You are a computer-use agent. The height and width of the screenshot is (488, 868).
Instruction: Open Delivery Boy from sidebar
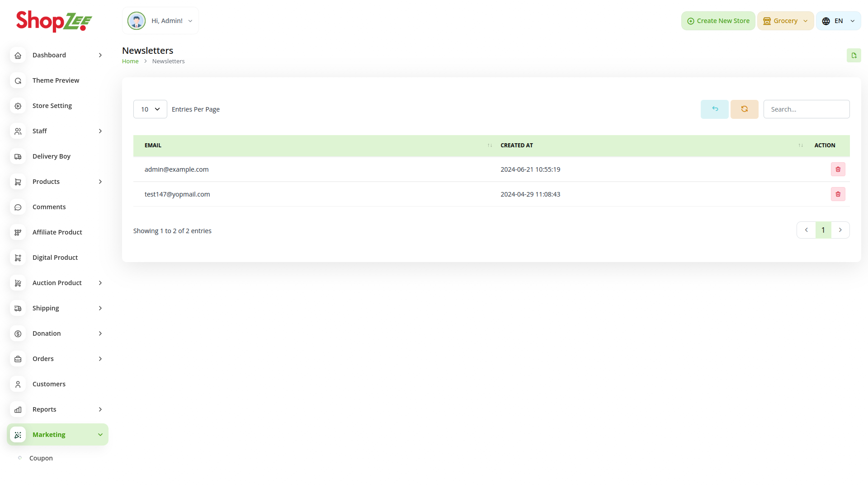click(51, 156)
